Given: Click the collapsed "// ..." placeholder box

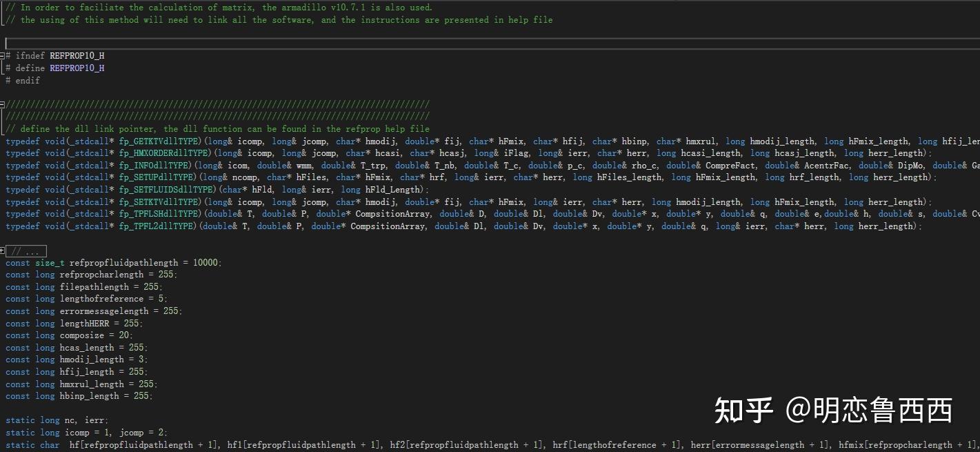Looking at the screenshot, I should click(27, 250).
